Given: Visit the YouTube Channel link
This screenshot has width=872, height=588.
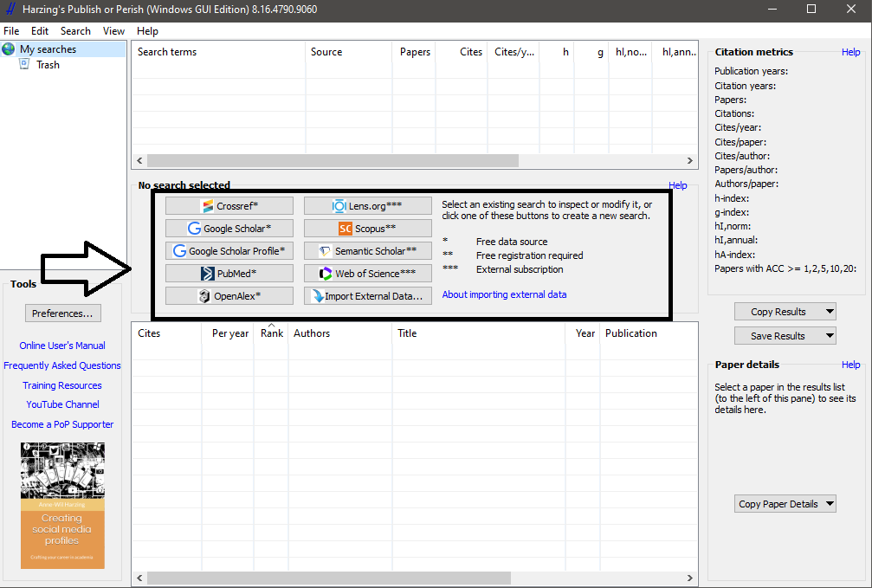Looking at the screenshot, I should coord(62,404).
